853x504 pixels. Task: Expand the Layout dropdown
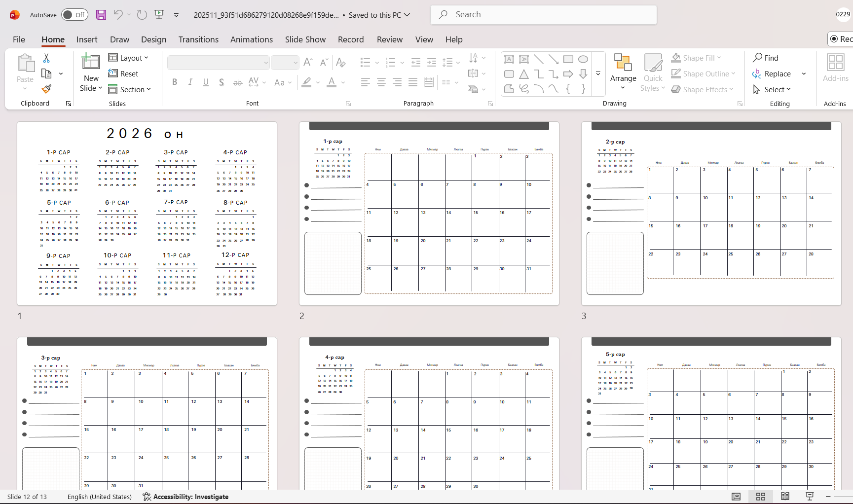point(128,58)
